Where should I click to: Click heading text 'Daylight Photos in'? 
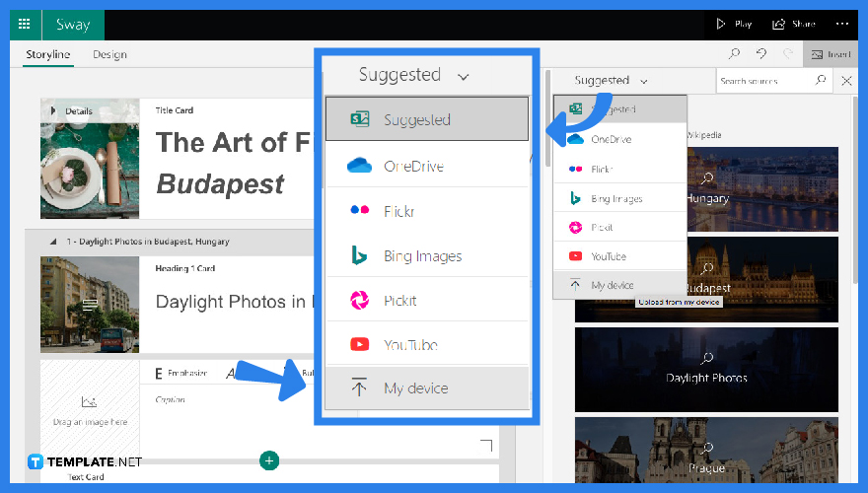230,302
